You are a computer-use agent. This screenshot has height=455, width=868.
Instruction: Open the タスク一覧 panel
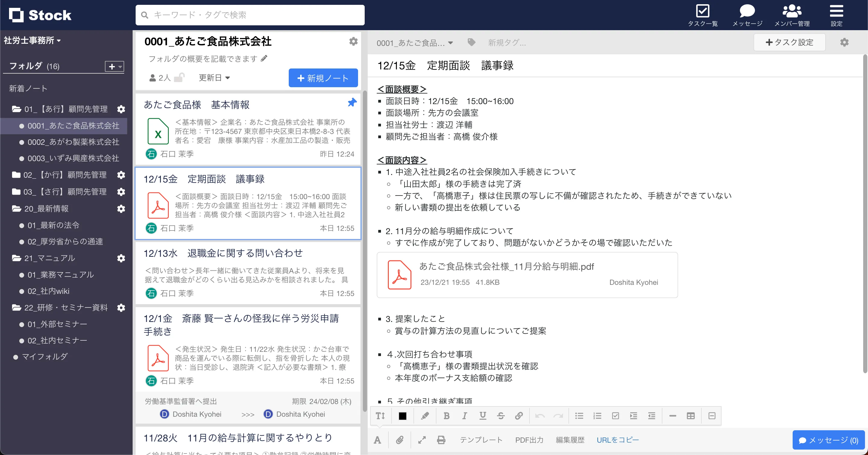tap(703, 15)
